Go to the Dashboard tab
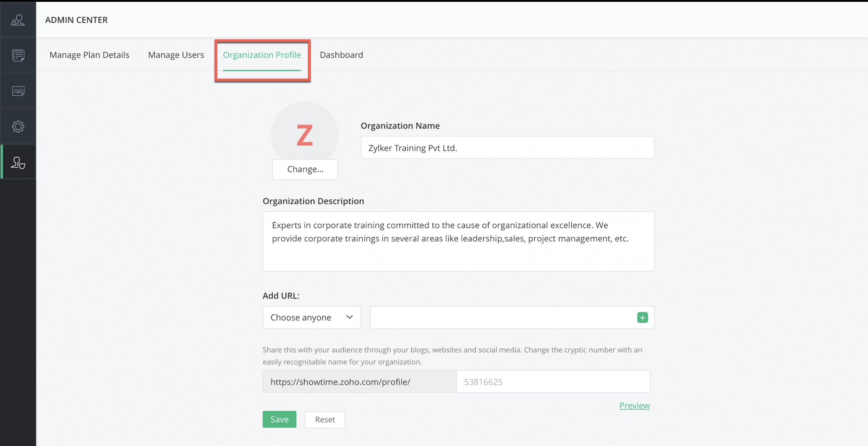Viewport: 868px width, 446px height. click(341, 55)
